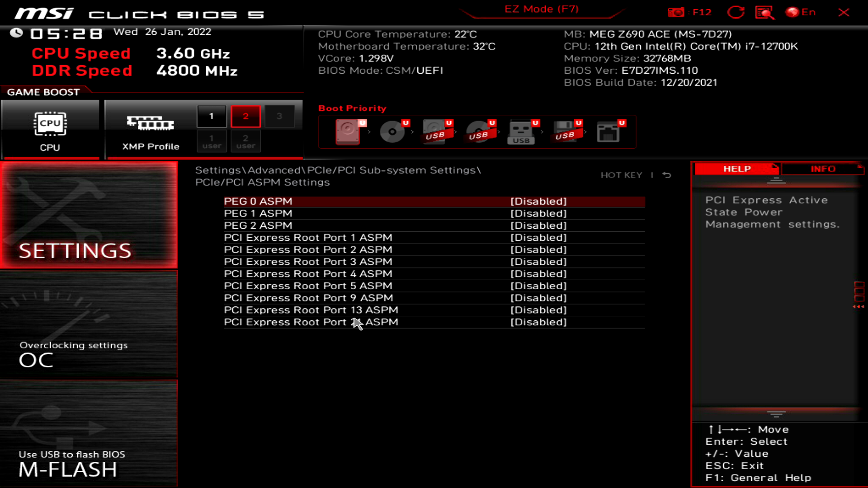The image size is (868, 488).
Task: Click the screenshot camera icon next to F12
Action: [x=676, y=12]
